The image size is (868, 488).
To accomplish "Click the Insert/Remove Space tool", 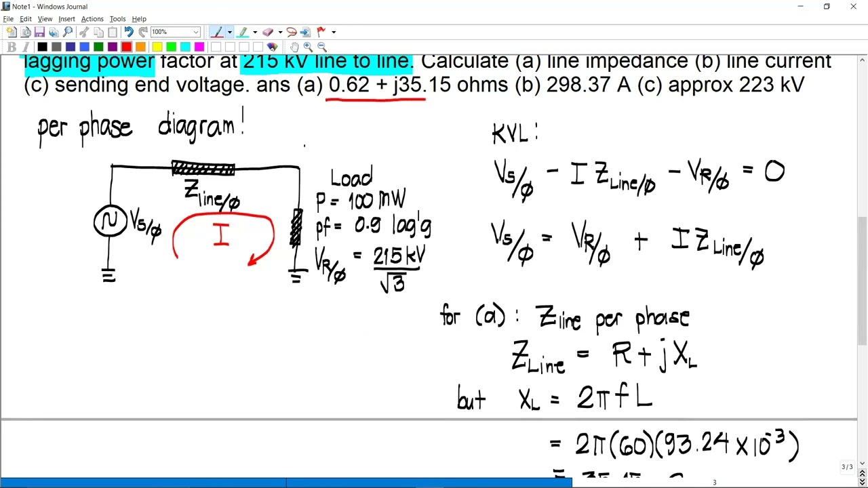I will [x=305, y=32].
